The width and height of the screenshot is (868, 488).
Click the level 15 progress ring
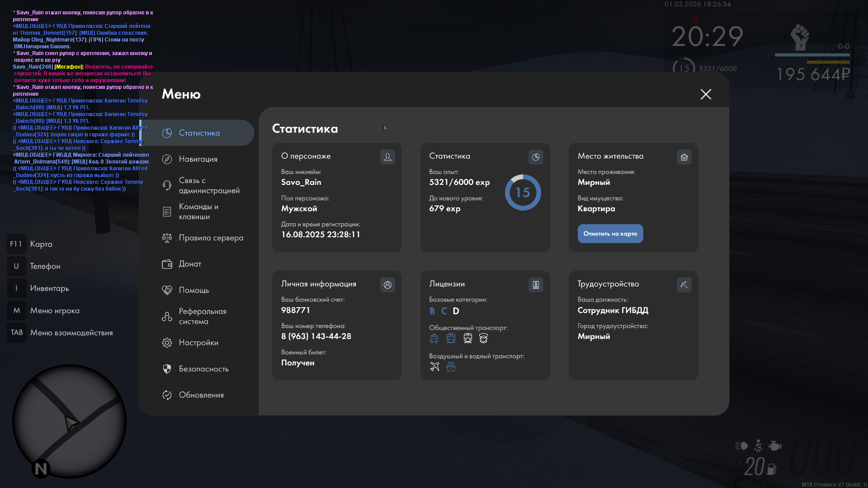click(523, 192)
